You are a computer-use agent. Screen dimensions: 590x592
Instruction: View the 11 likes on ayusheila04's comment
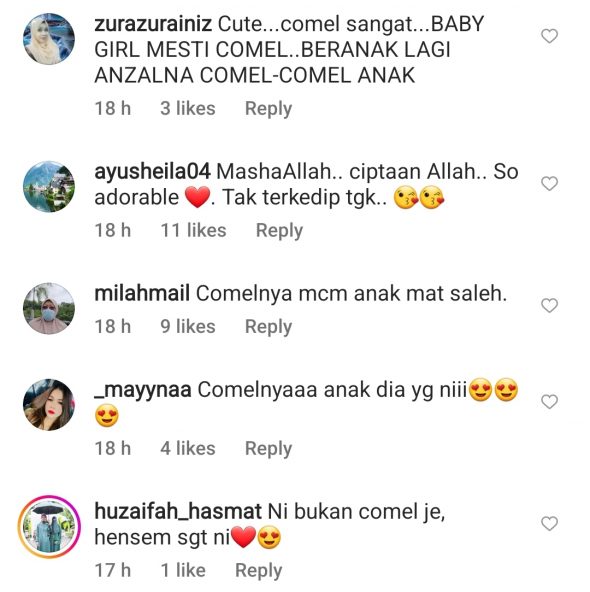194,230
